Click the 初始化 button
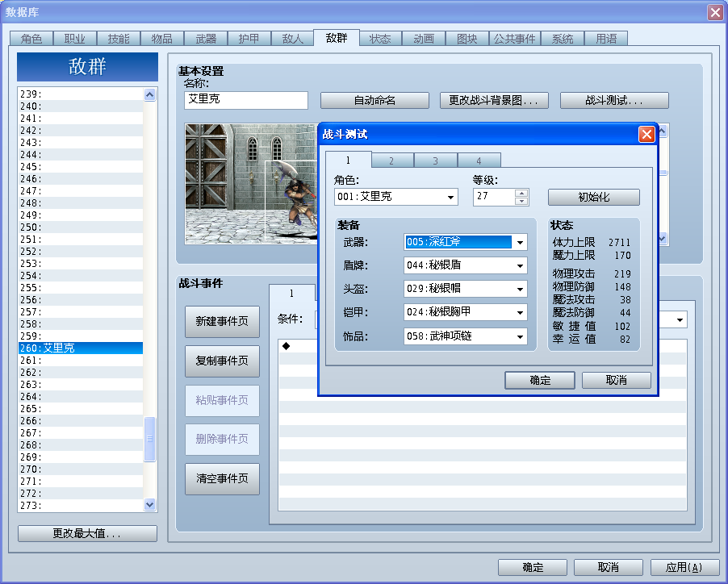This screenshot has height=584, width=728. pyautogui.click(x=594, y=197)
